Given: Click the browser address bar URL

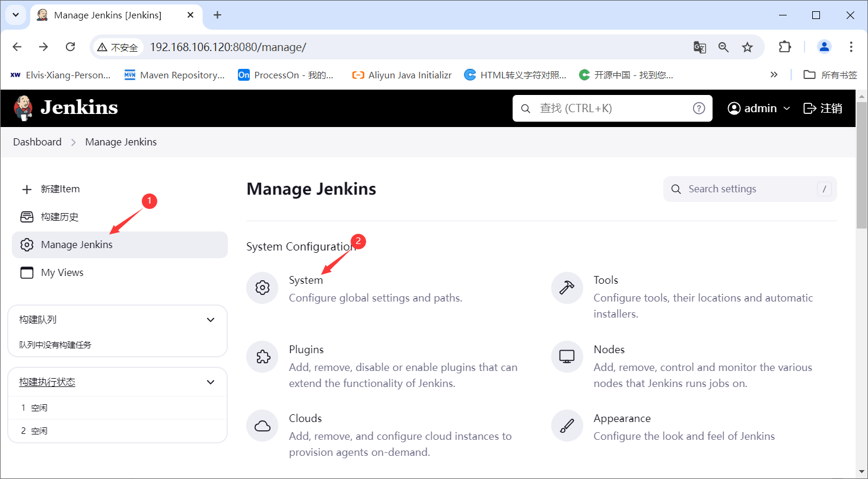Looking at the screenshot, I should [x=228, y=47].
